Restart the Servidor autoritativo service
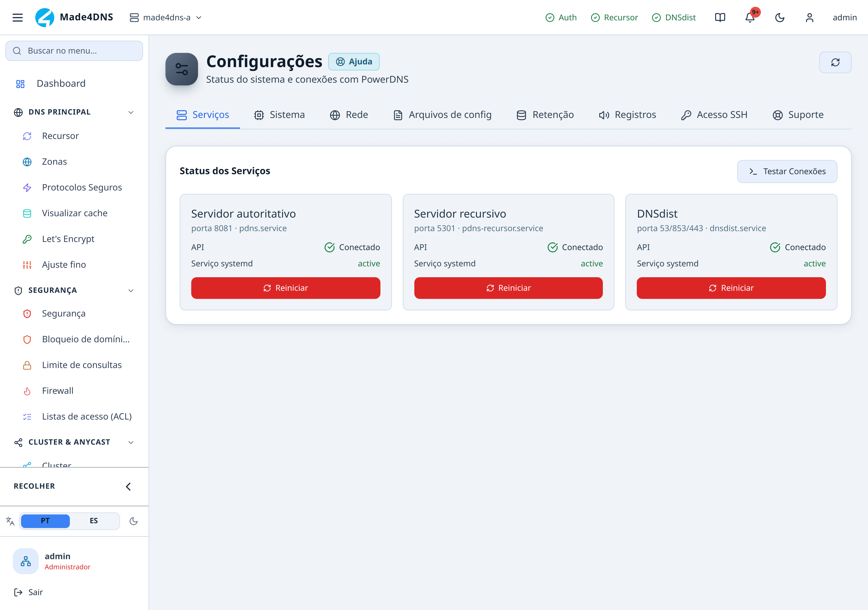The width and height of the screenshot is (868, 610). tap(286, 288)
